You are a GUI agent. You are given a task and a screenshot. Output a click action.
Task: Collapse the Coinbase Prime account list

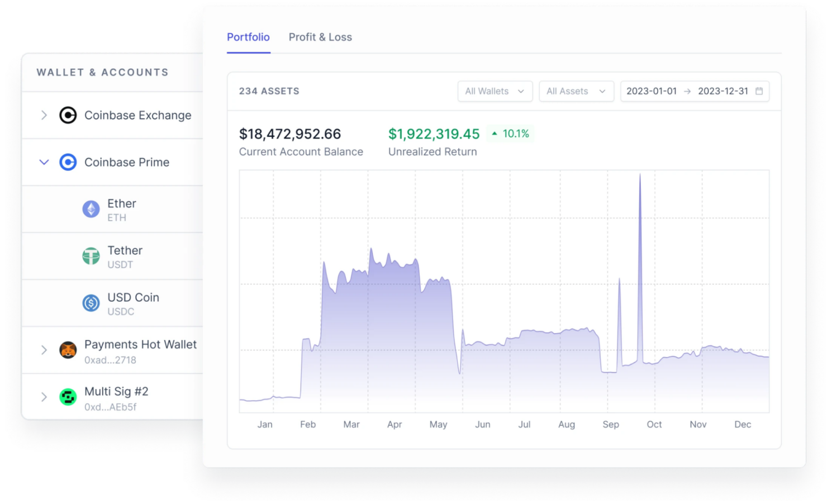(44, 162)
